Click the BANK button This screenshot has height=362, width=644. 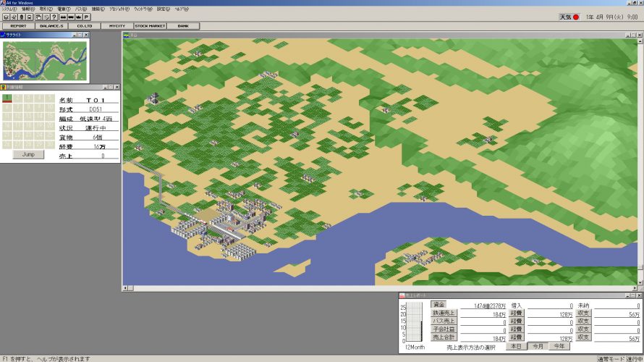(183, 26)
